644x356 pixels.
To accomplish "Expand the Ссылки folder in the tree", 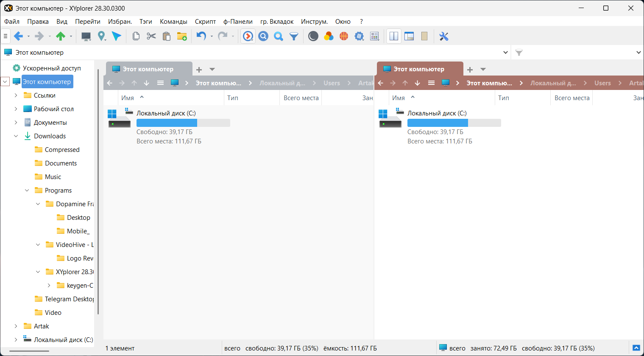I will click(16, 95).
